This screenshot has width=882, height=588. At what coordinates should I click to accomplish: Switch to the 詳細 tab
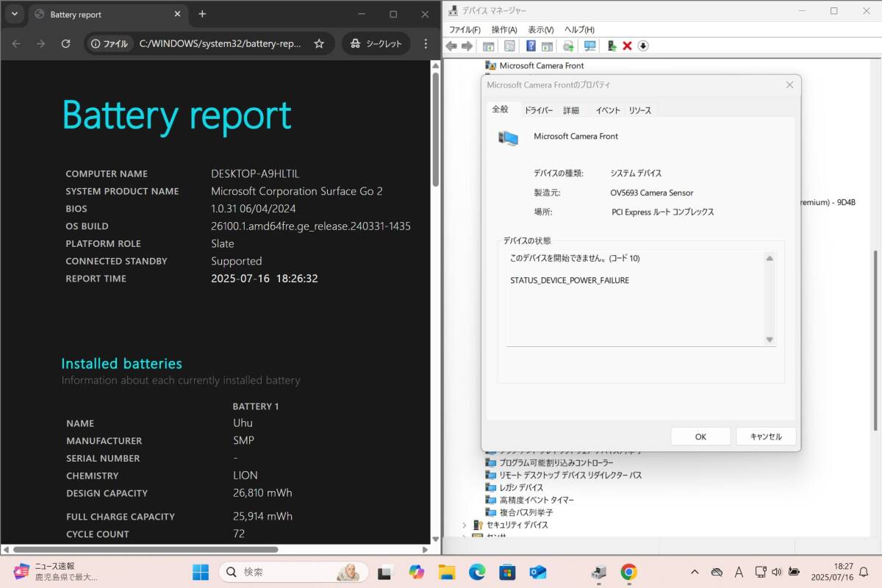coord(571,110)
